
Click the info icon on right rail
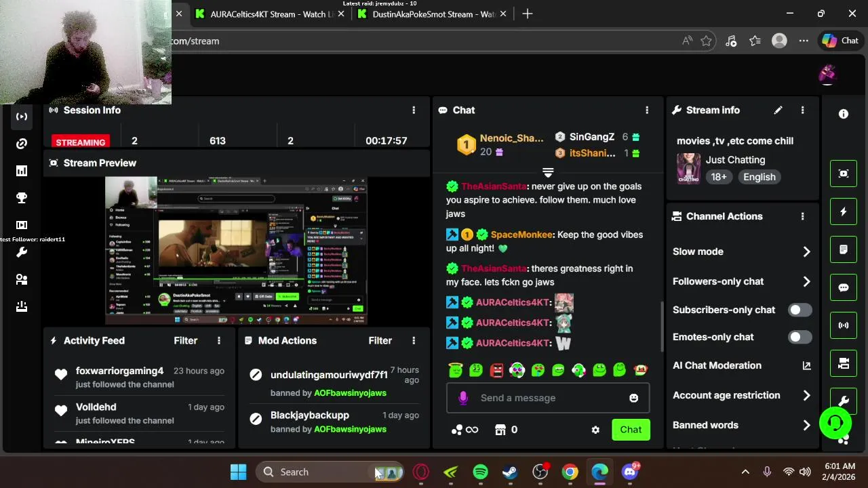[x=844, y=115]
